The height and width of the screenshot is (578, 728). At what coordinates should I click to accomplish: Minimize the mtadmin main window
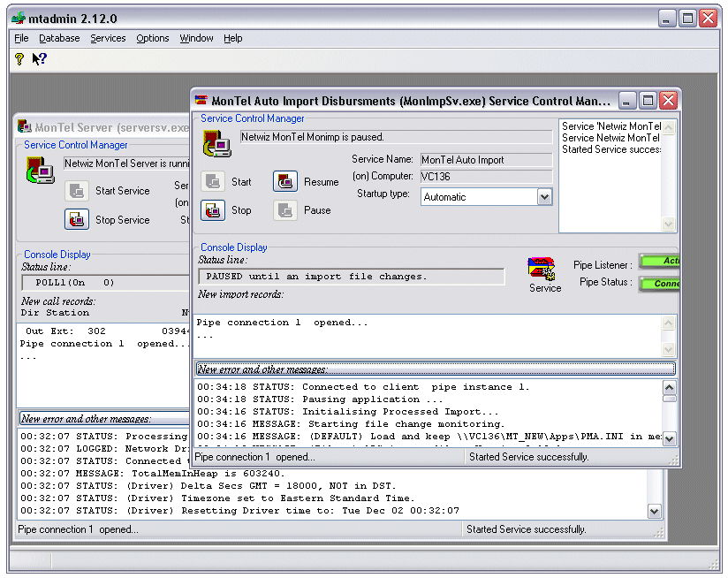667,19
